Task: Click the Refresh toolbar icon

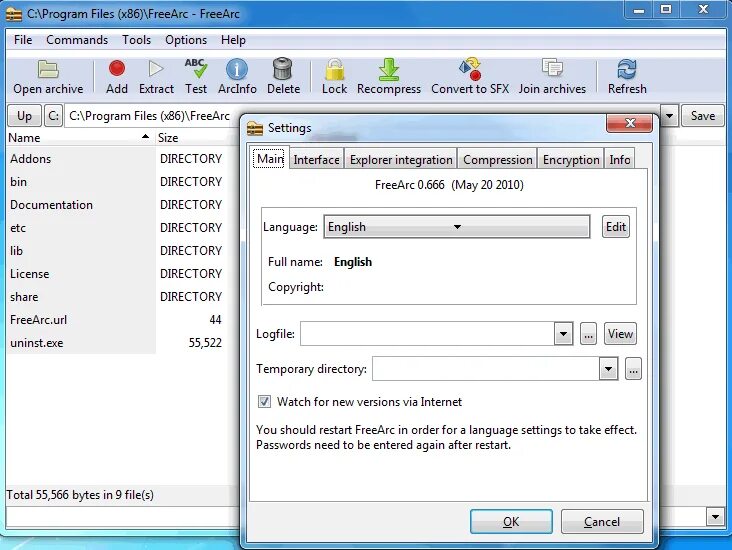Action: pyautogui.click(x=626, y=69)
